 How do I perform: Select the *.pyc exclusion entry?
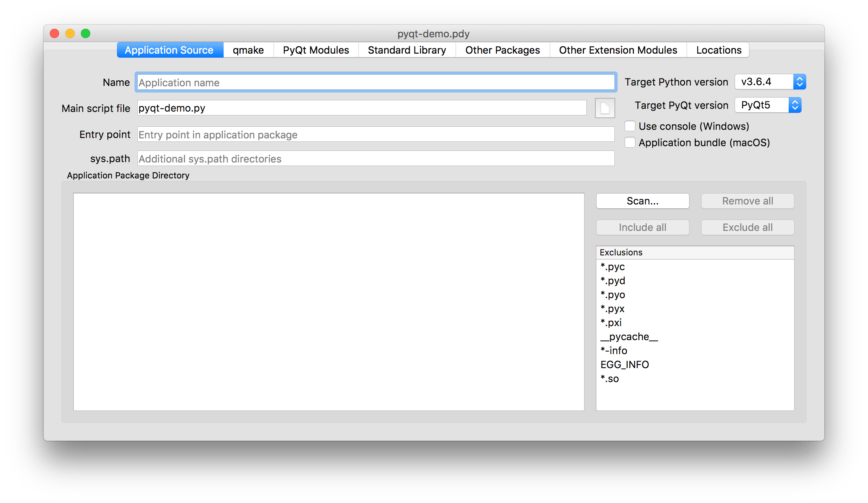613,267
